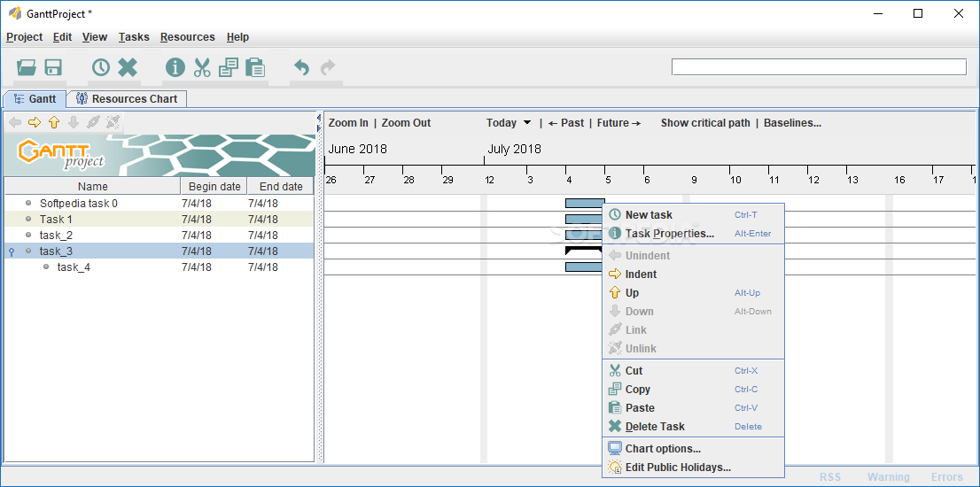Switch to the Resources Chart tab

[127, 98]
